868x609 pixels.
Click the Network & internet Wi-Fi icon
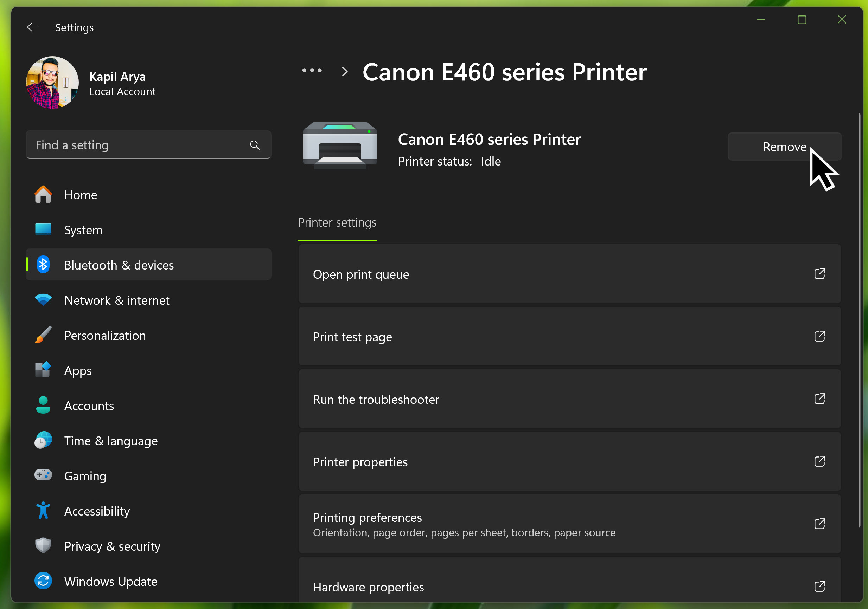[43, 300]
